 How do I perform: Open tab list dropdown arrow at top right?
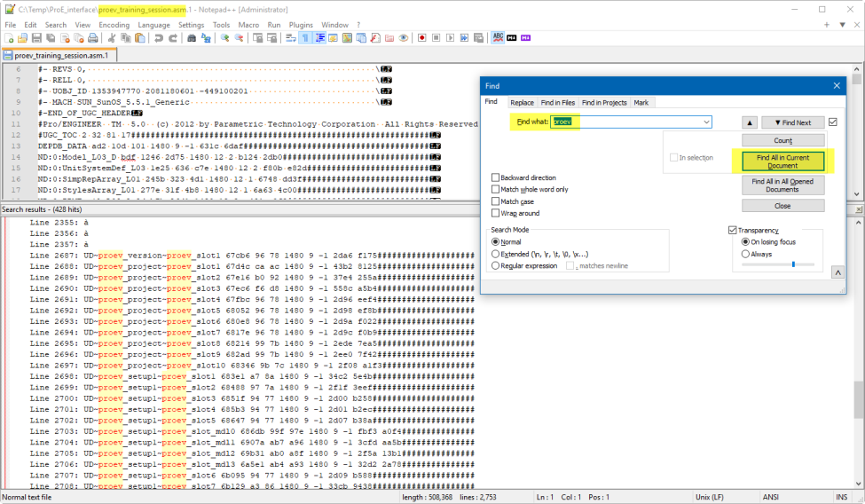coord(843,25)
